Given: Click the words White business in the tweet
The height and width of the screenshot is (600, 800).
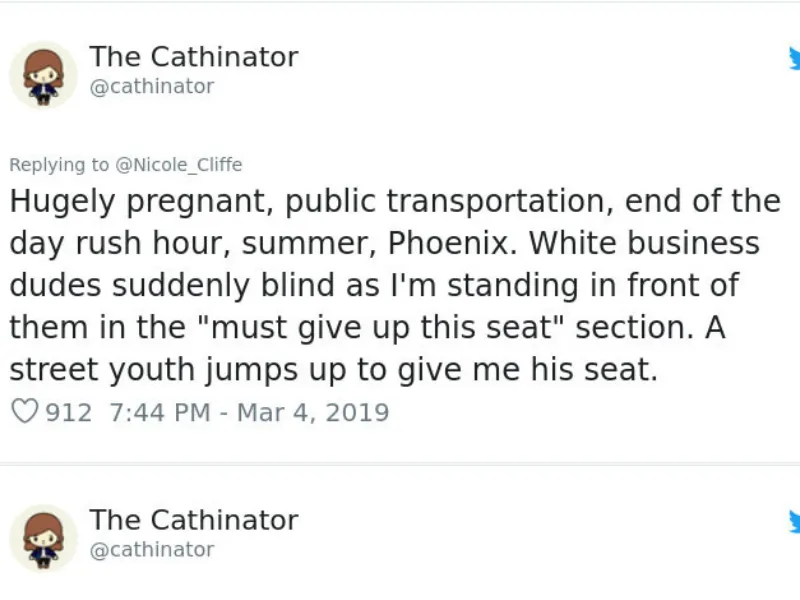Looking at the screenshot, I should (644, 243).
